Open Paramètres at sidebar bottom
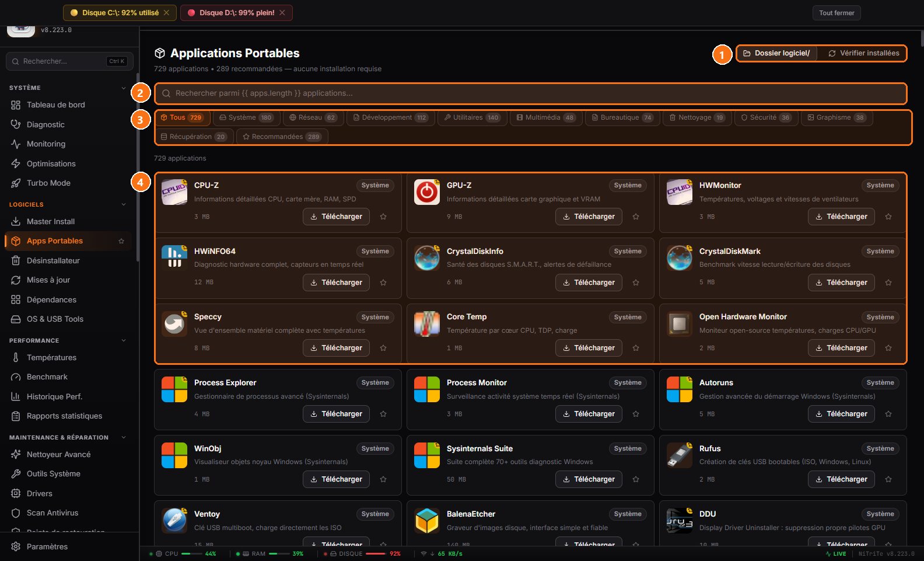The image size is (924, 561). coord(68,546)
